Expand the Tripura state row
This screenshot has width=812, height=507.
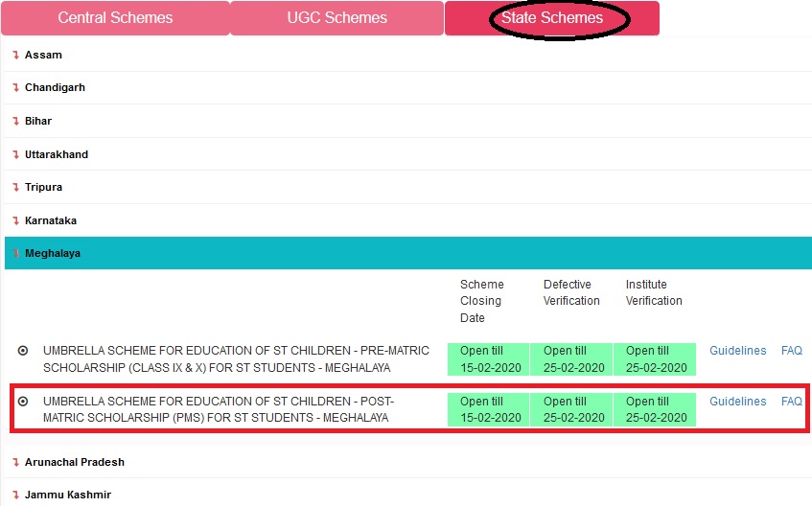click(408, 187)
